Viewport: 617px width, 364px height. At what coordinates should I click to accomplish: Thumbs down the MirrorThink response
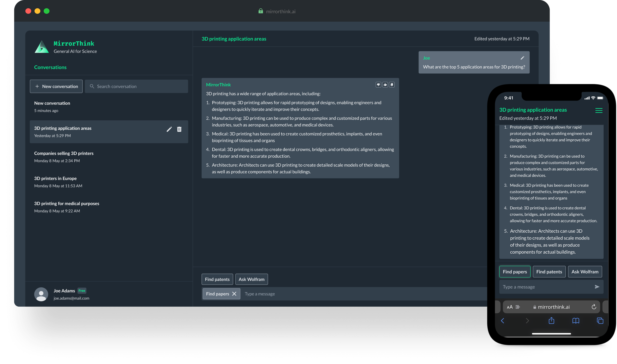tap(378, 85)
